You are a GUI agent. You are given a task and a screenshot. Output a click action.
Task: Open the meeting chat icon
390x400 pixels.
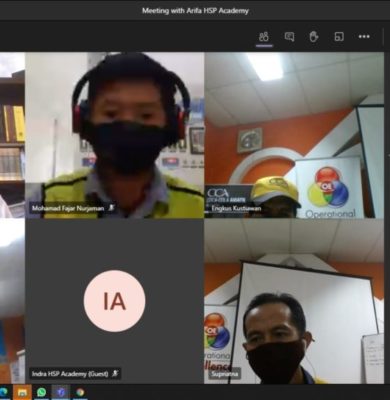(289, 36)
